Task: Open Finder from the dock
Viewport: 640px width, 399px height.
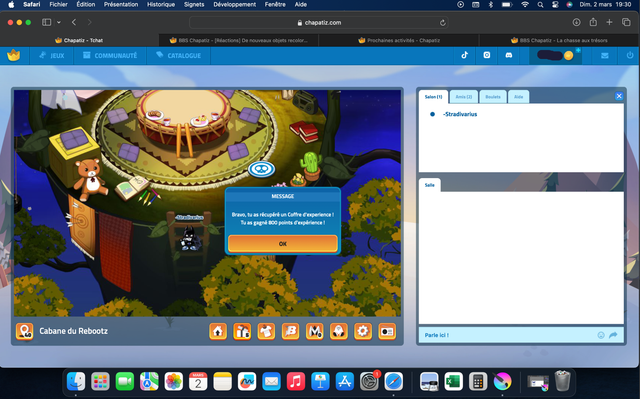Action: (76, 382)
